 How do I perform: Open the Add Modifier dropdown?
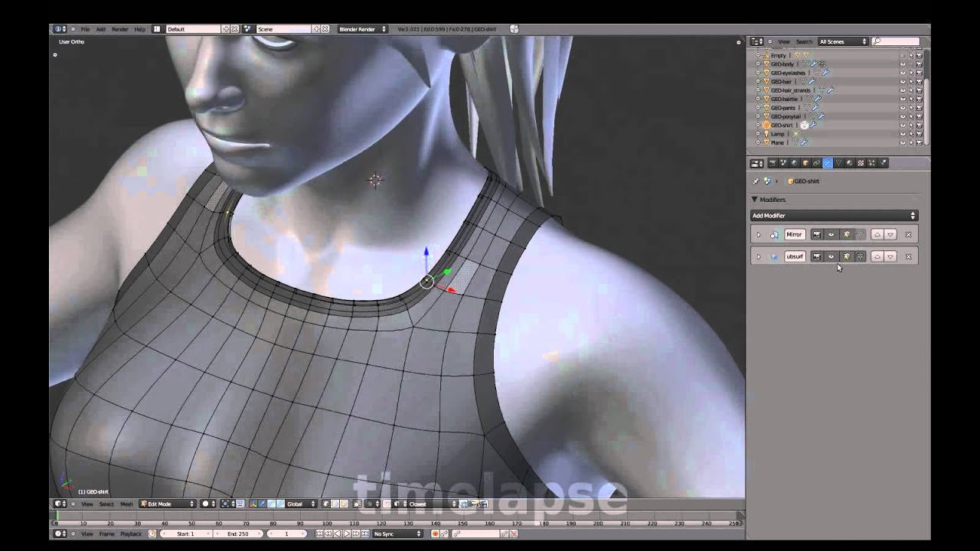coord(835,216)
